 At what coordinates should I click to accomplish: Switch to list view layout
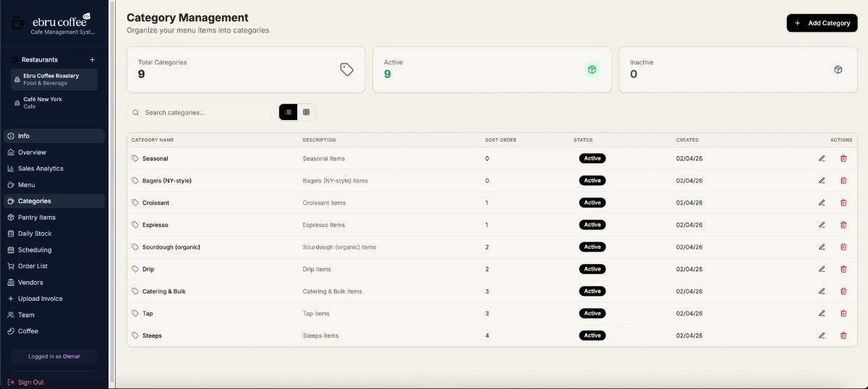(288, 112)
